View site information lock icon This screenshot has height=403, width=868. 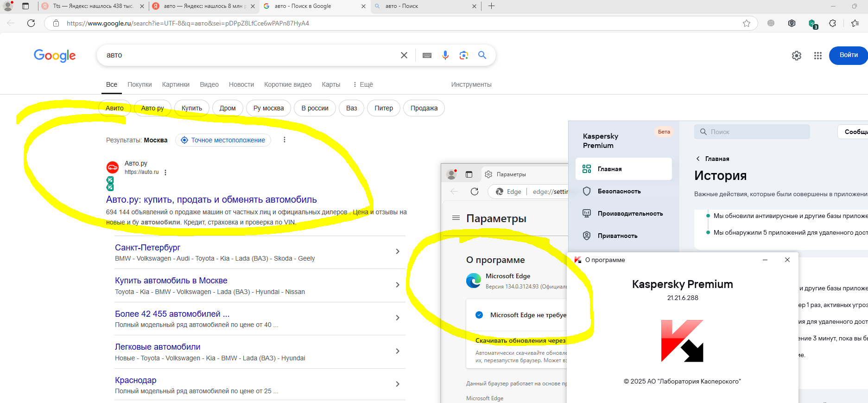click(x=56, y=23)
